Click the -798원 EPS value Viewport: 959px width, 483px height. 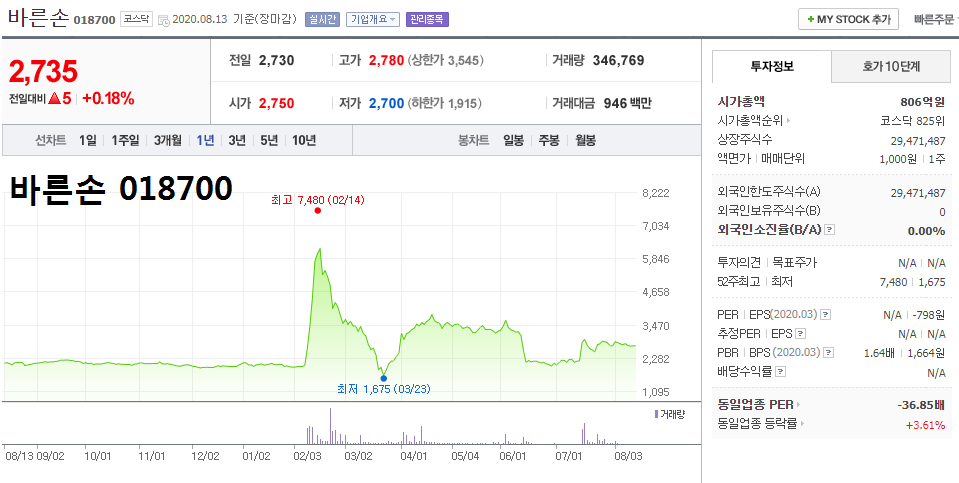pyautogui.click(x=929, y=315)
